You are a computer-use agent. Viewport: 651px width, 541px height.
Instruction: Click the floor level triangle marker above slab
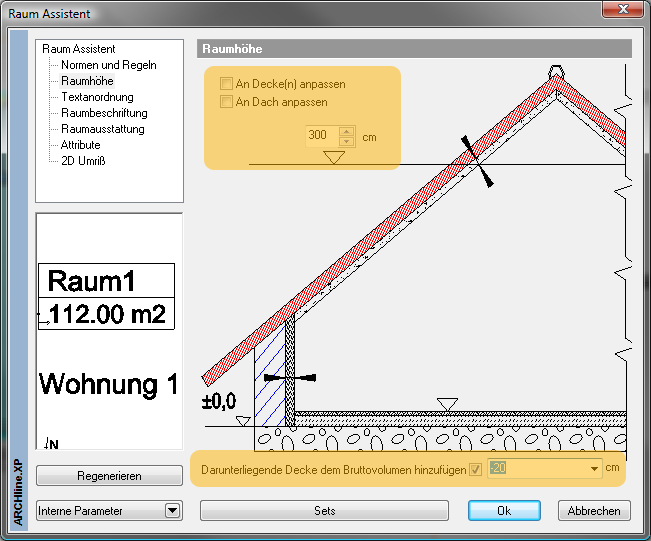(x=447, y=404)
